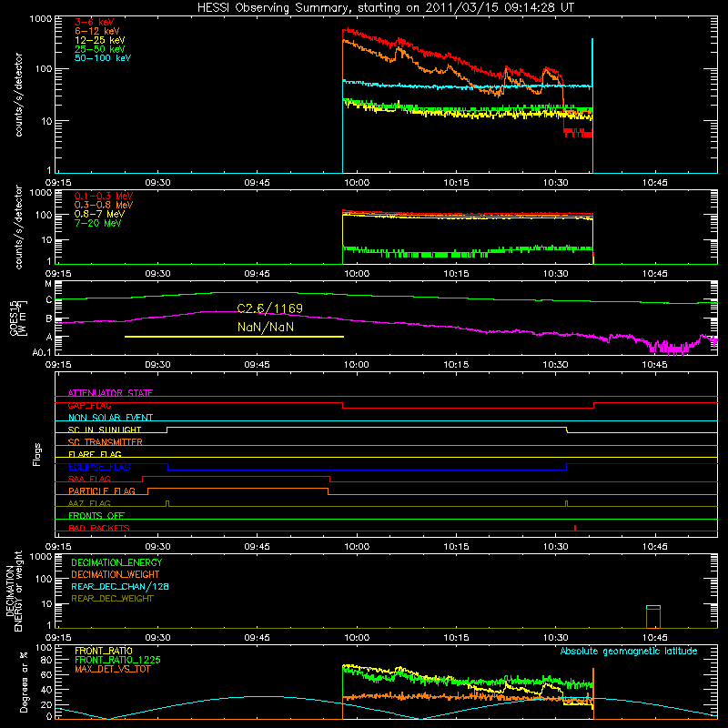Image resolution: width=728 pixels, height=728 pixels.
Task: Click the 25-50 keV legend label
Action: pyautogui.click(x=100, y=49)
